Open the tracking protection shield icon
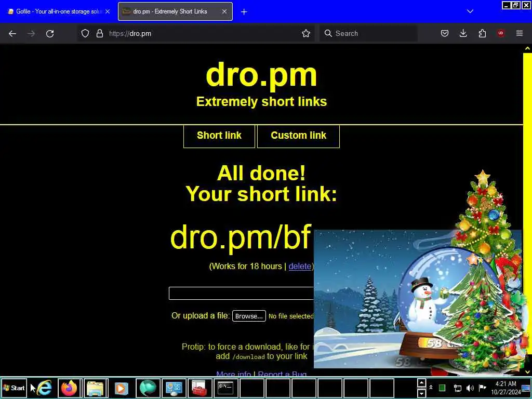Image resolution: width=532 pixels, height=399 pixels. tap(85, 33)
